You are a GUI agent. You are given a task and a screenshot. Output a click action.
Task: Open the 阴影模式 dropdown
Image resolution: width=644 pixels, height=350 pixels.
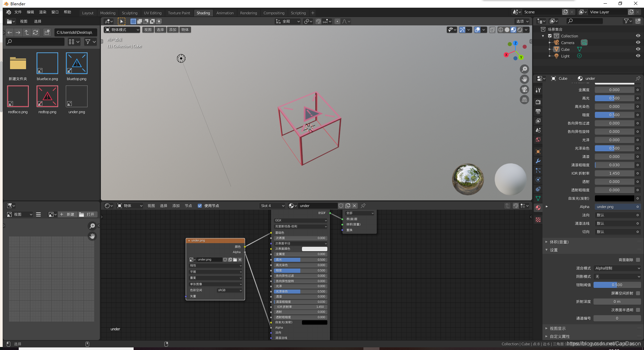click(617, 277)
